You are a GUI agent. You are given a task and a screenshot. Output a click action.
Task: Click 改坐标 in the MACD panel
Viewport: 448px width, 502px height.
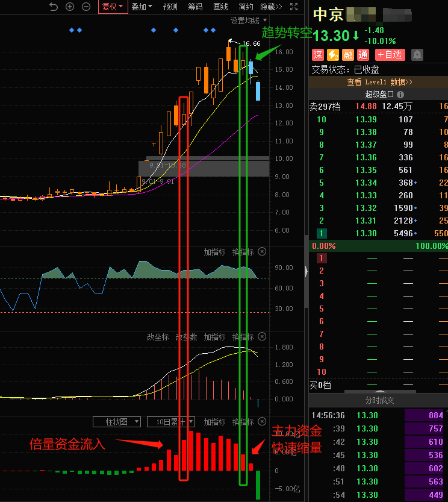pyautogui.click(x=158, y=337)
